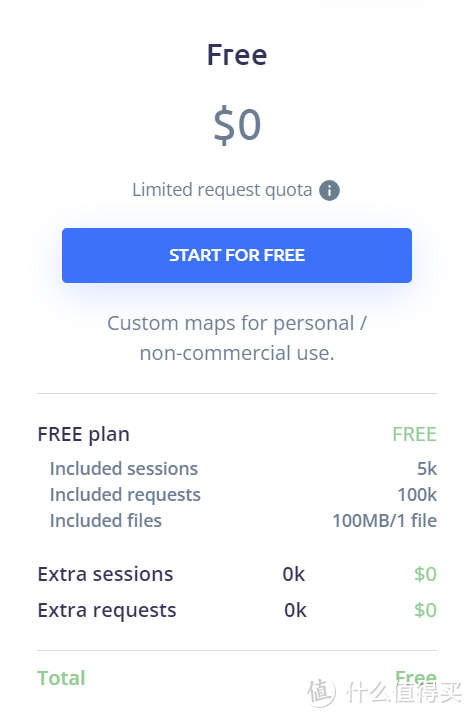Click the START FOR FREE button
473x718 pixels.
point(237,255)
